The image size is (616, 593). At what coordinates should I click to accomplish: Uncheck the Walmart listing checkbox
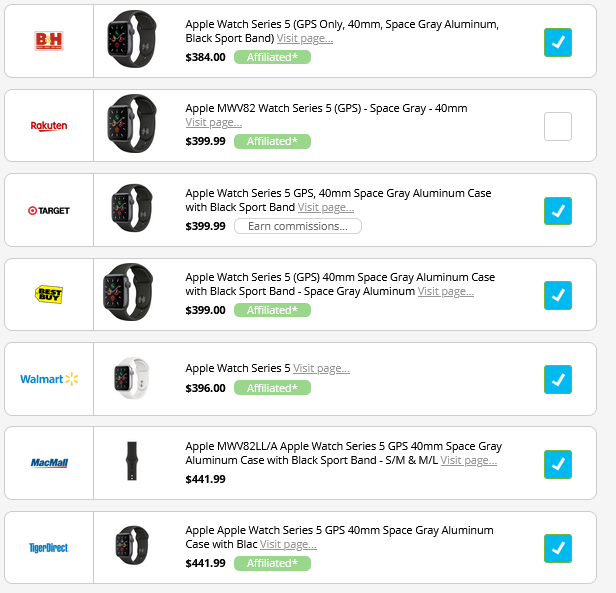click(558, 380)
